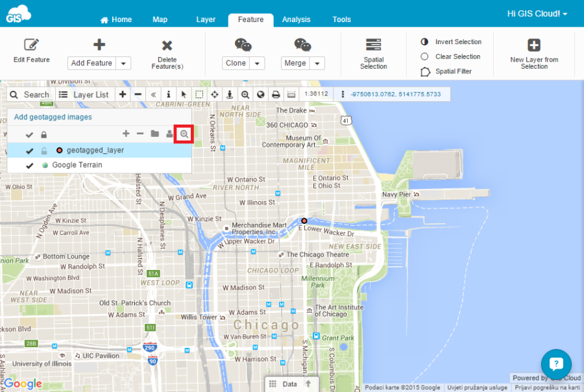
Task: Click the add layer plus in layer panel
Action: click(126, 134)
